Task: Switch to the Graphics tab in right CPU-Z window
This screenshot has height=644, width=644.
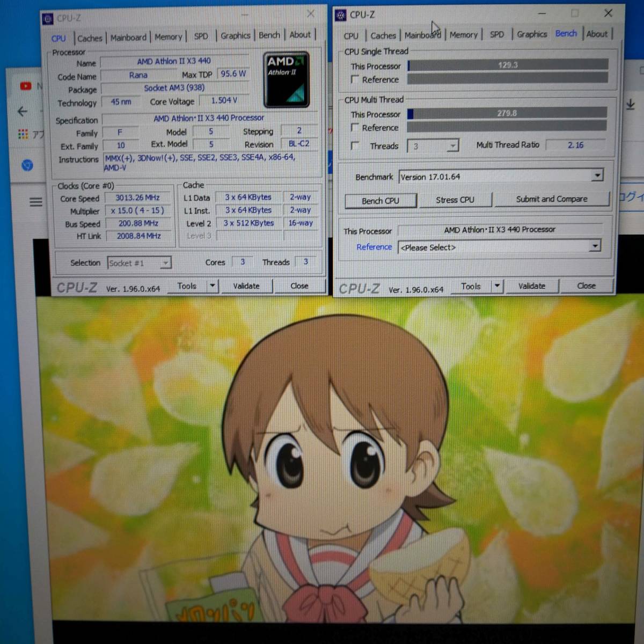Action: 532,34
